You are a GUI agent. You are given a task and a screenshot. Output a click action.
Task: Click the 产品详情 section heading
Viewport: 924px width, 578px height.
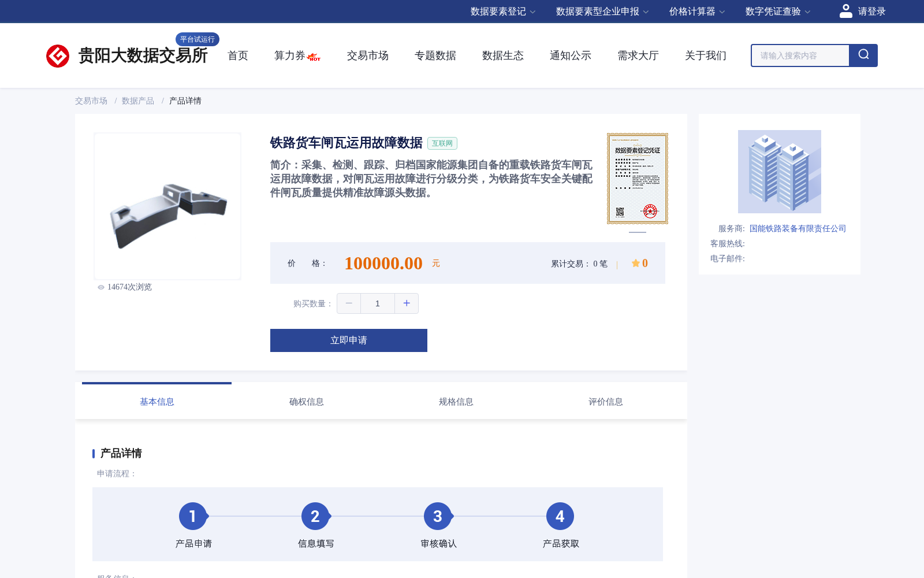(121, 453)
